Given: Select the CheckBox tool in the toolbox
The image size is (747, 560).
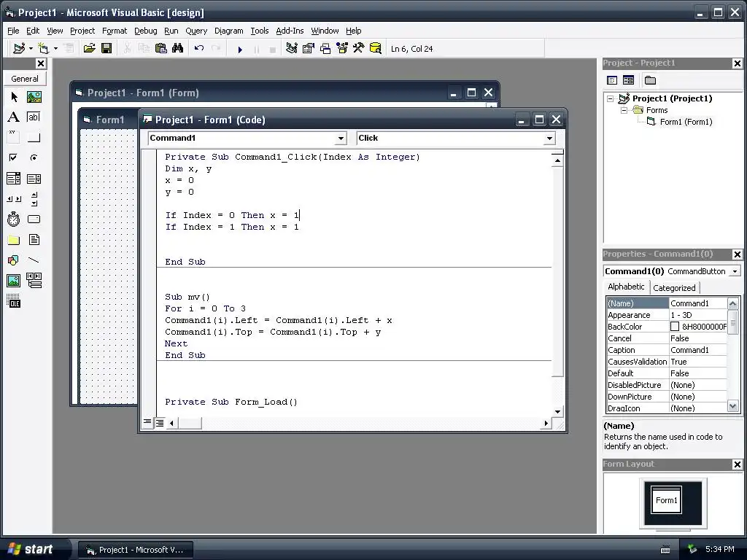Looking at the screenshot, I should (x=14, y=157).
